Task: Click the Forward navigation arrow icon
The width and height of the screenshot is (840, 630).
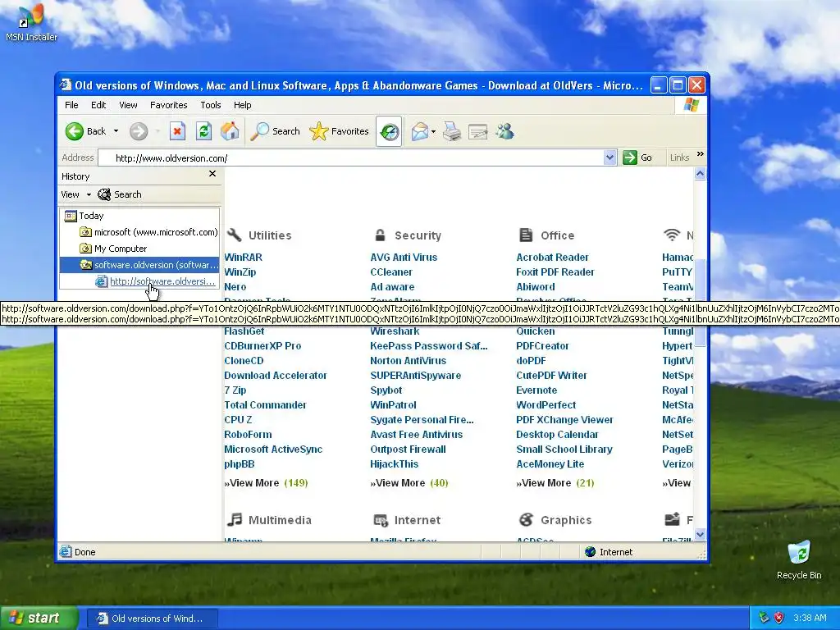Action: tap(138, 131)
